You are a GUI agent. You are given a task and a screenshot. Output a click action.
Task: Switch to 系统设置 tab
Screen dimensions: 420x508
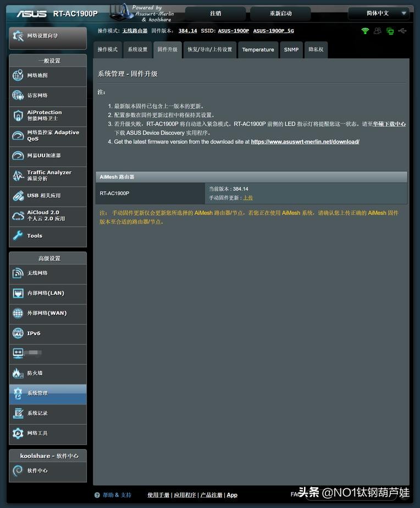(137, 50)
